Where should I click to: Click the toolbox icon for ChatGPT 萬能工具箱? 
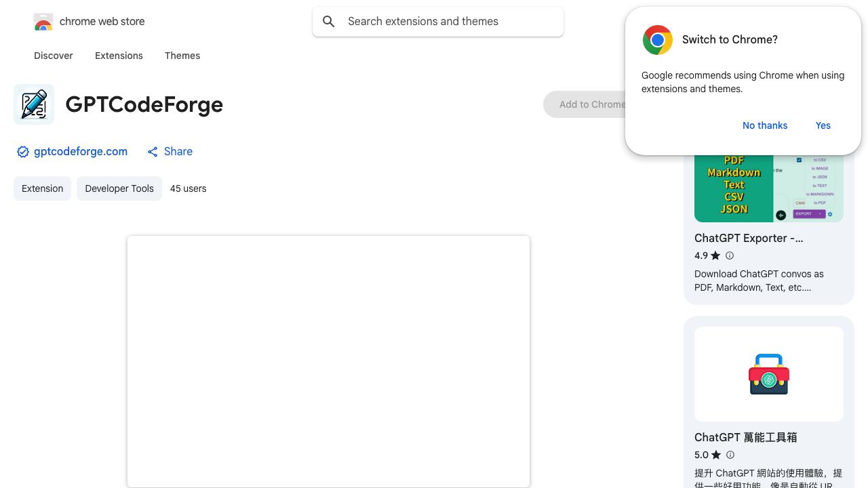coord(769,374)
